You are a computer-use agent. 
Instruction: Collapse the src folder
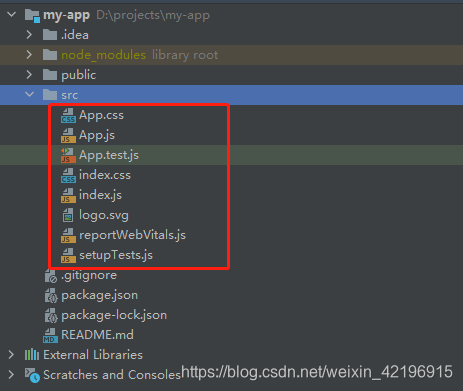pos(30,95)
